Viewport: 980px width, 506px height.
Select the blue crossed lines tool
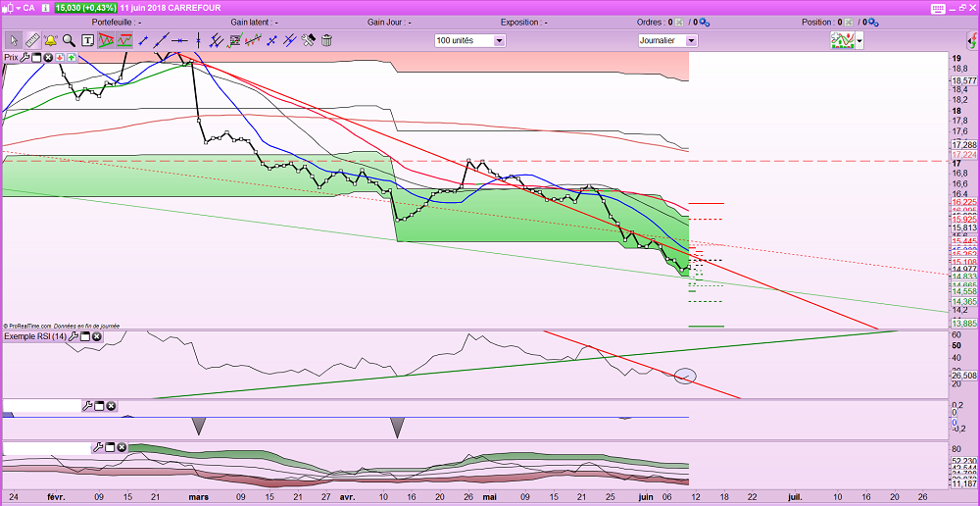(x=289, y=40)
